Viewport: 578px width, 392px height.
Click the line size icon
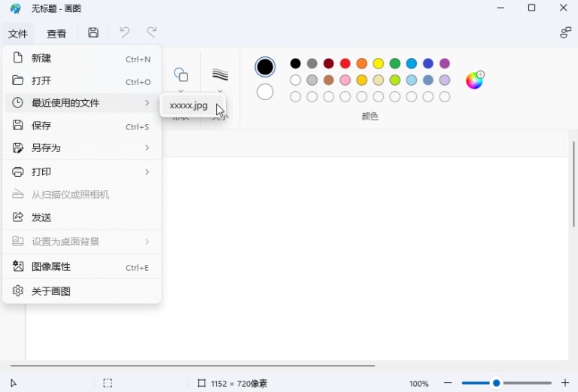[x=220, y=74]
